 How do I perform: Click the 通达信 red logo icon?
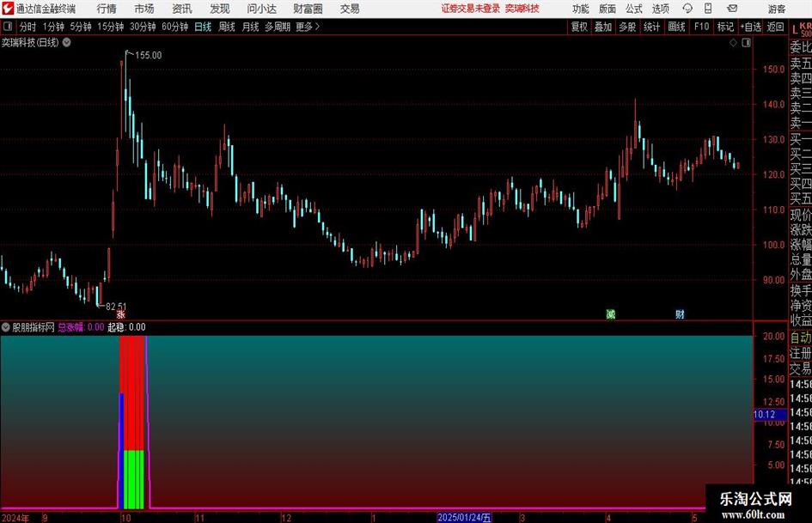(8, 9)
